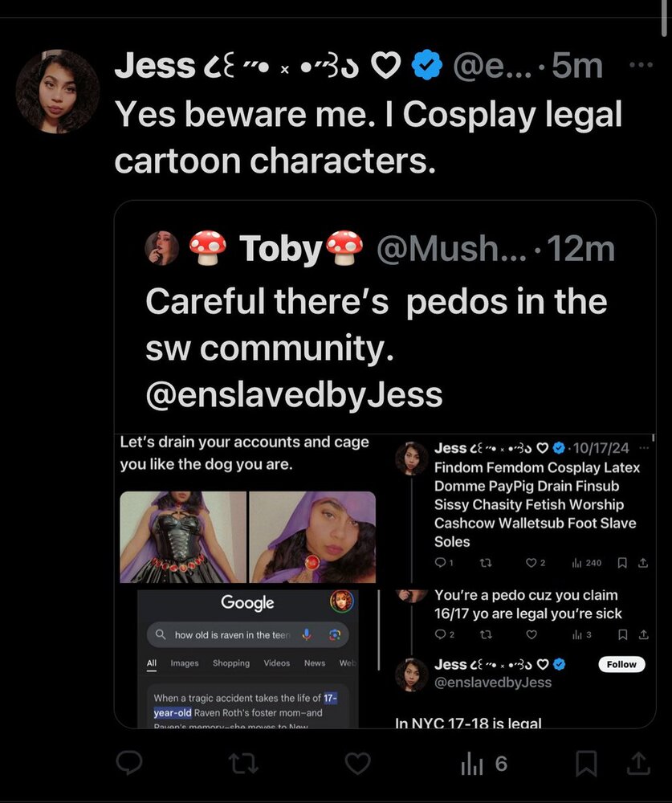Open view analytics showing 6 views

point(483,764)
